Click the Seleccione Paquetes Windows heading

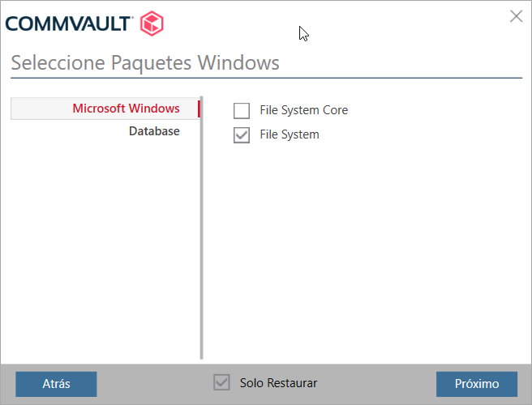[x=145, y=63]
